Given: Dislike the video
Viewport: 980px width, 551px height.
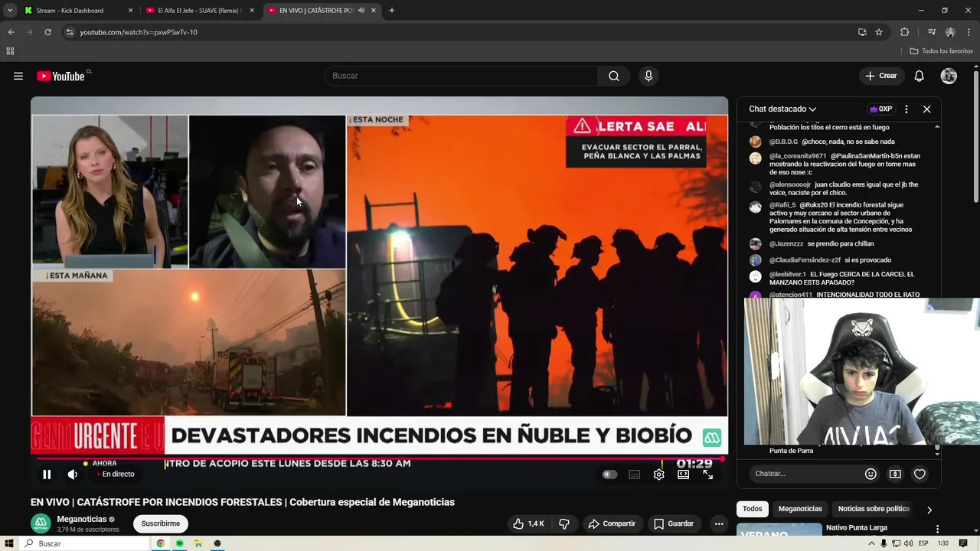Looking at the screenshot, I should [x=564, y=523].
